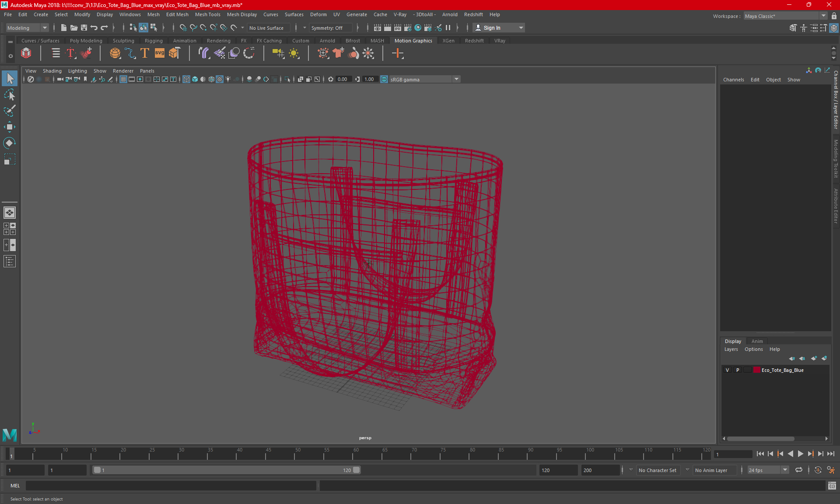Click the polygon sphere shelf icon

(115, 53)
